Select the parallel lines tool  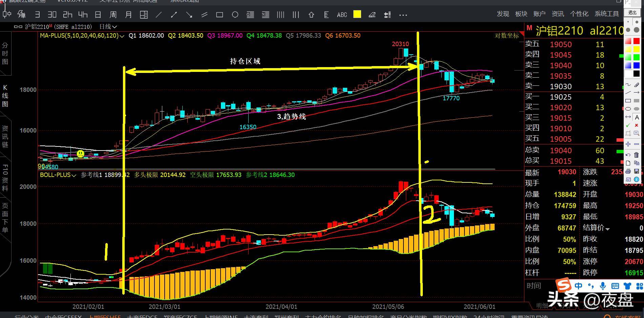coord(204,15)
